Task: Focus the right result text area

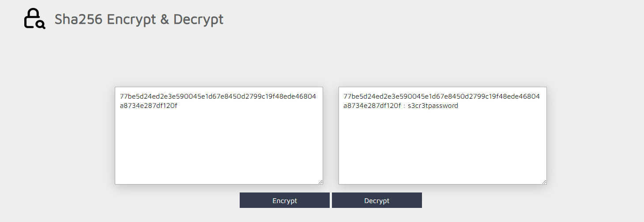Action: click(x=443, y=136)
